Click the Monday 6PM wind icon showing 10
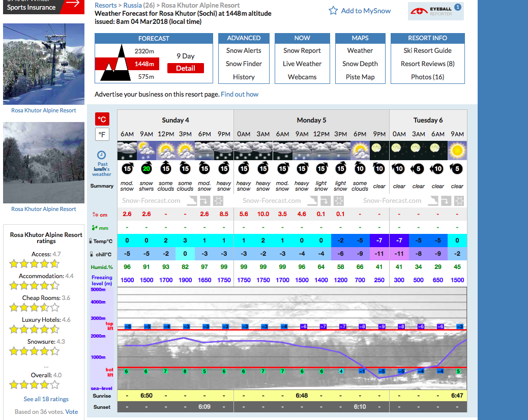 pos(360,168)
